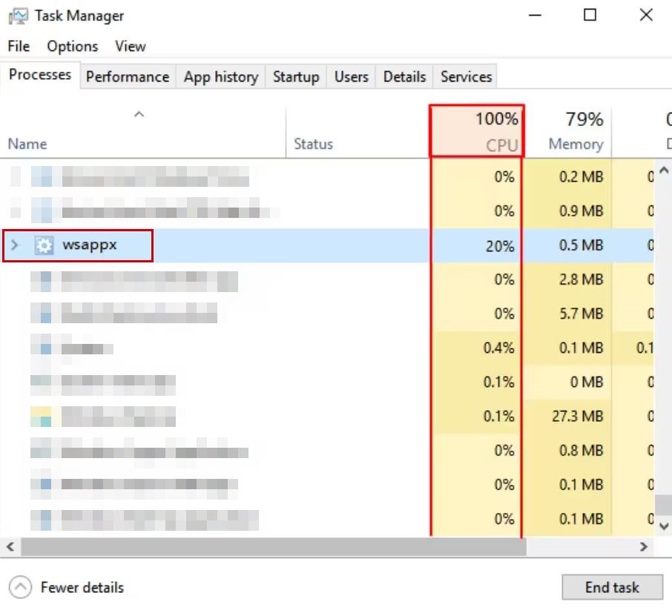Click the wsappx gear icon
Image resolution: width=672 pixels, height=616 pixels.
pos(45,245)
